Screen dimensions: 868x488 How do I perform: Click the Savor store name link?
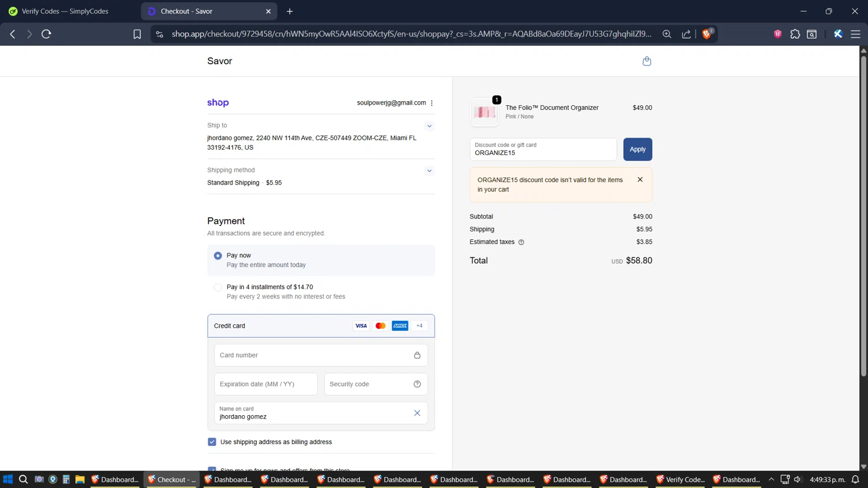(x=219, y=61)
